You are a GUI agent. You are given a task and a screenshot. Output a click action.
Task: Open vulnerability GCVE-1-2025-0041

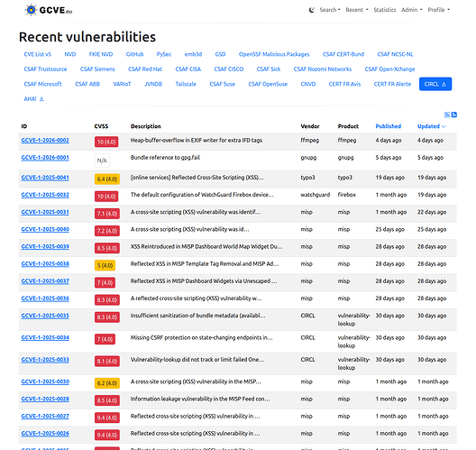pyautogui.click(x=45, y=178)
